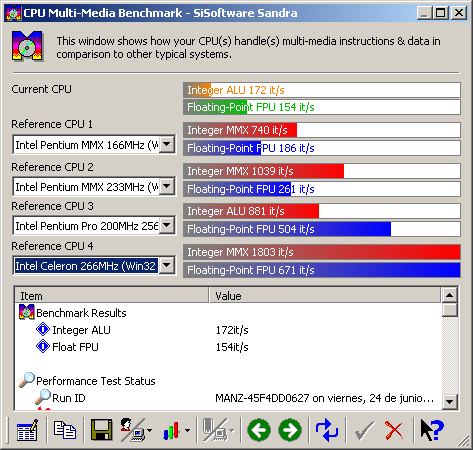Select the Benchmark Results tree item
Viewport: 473px width, 450px height.
coord(81,313)
